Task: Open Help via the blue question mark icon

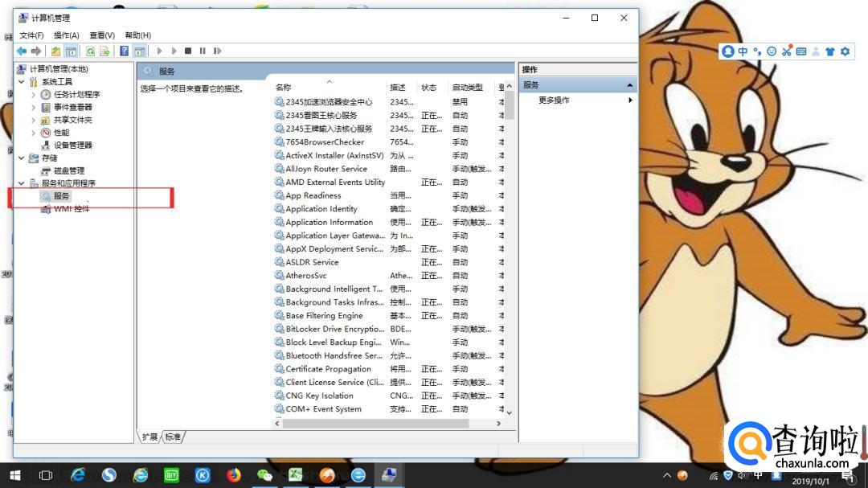Action: coord(125,51)
